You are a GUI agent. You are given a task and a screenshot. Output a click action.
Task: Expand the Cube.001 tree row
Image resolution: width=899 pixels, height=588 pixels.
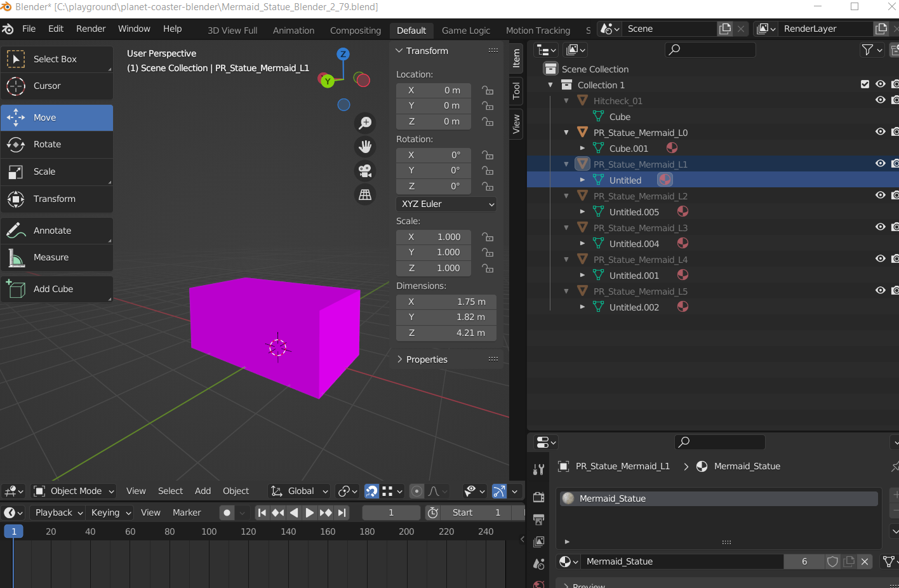point(582,148)
